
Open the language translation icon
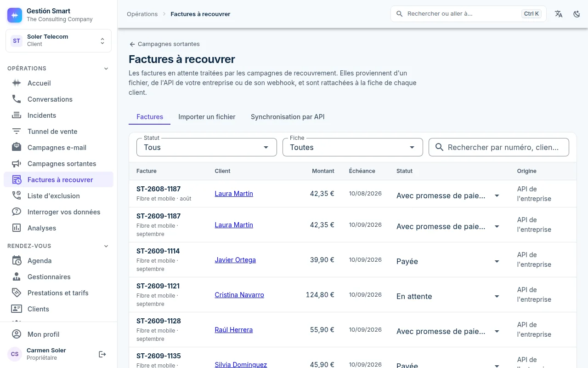pyautogui.click(x=559, y=14)
